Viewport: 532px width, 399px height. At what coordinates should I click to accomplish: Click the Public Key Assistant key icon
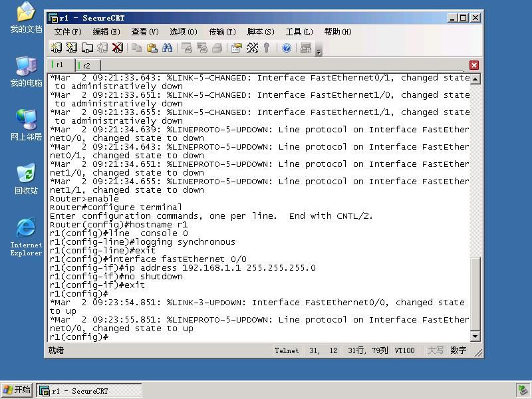(x=267, y=48)
